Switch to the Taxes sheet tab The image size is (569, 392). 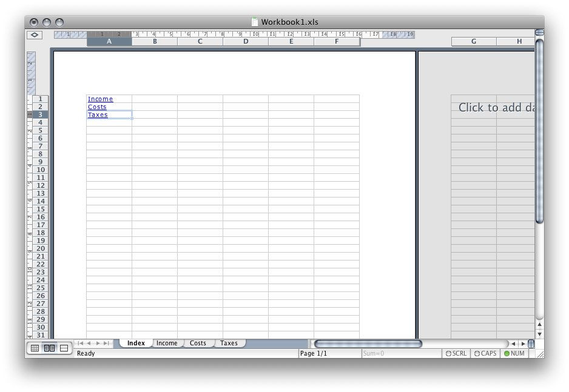[x=229, y=343]
